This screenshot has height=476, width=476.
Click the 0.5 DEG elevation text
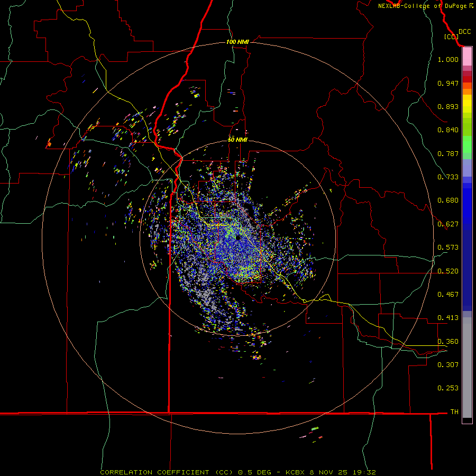coord(255,472)
